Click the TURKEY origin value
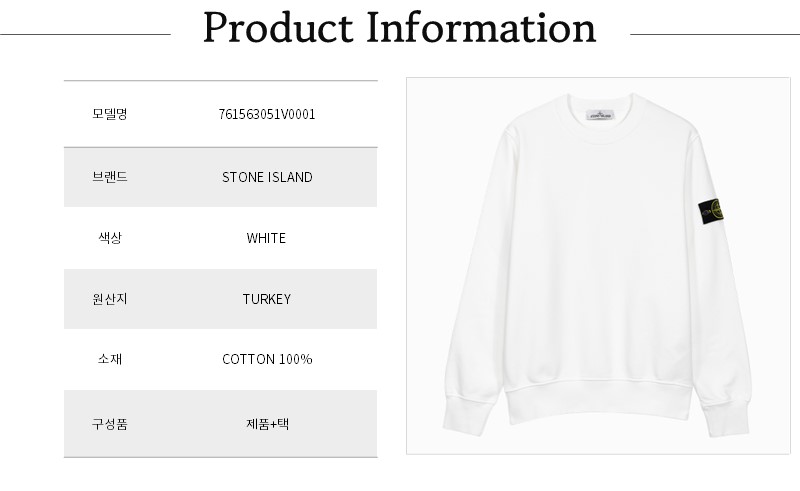Screen dimensions: 800x491 [266, 299]
